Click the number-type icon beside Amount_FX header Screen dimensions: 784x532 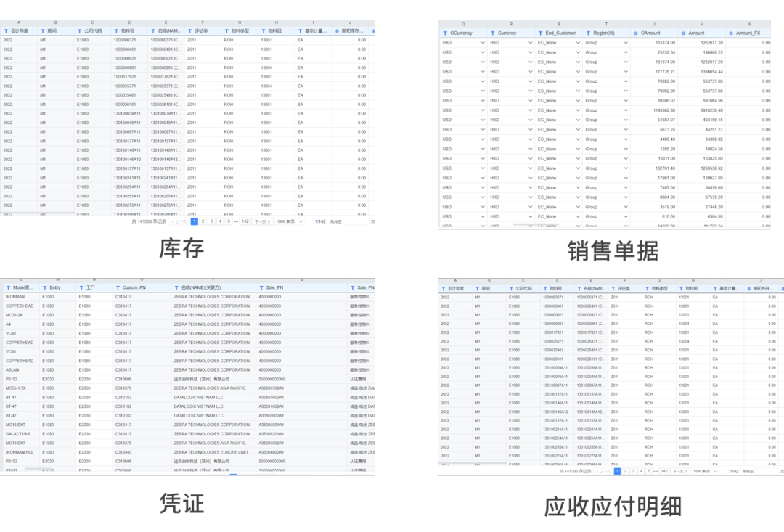[731, 33]
